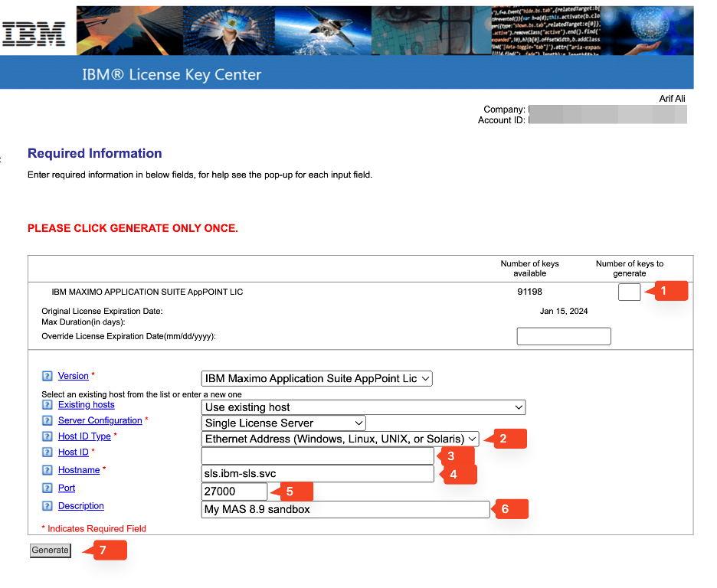The image size is (717, 588).
Task: Open the Host ID help link
Action: (x=74, y=452)
